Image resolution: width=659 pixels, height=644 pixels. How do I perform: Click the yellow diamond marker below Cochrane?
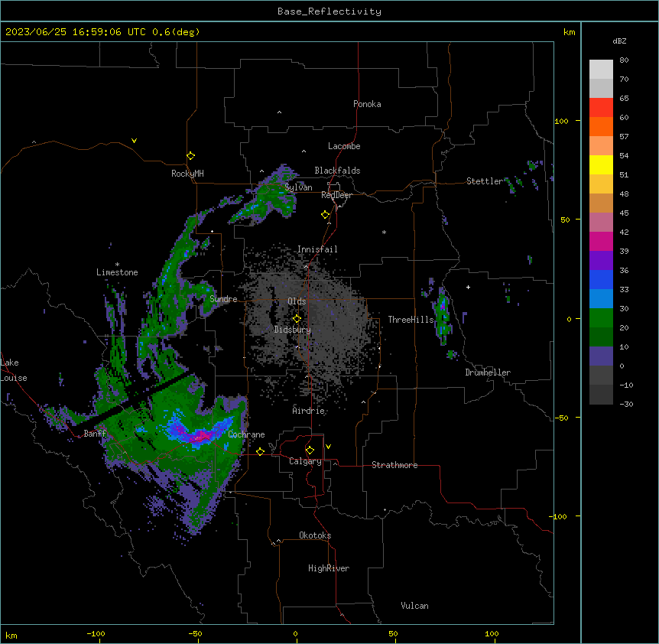[x=260, y=451]
